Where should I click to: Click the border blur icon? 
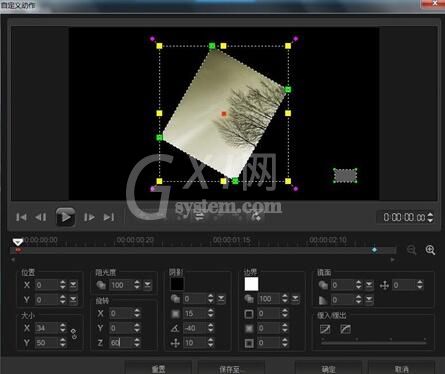[x=249, y=328]
